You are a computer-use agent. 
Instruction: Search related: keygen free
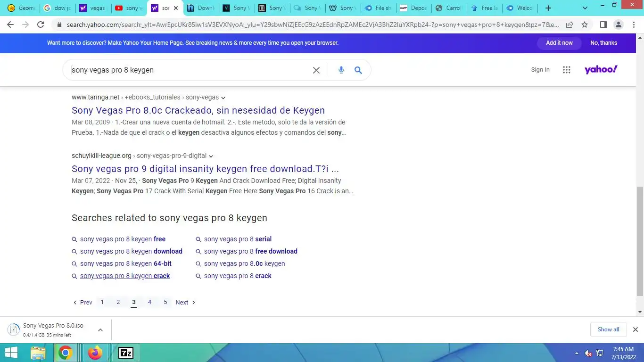pyautogui.click(x=123, y=239)
